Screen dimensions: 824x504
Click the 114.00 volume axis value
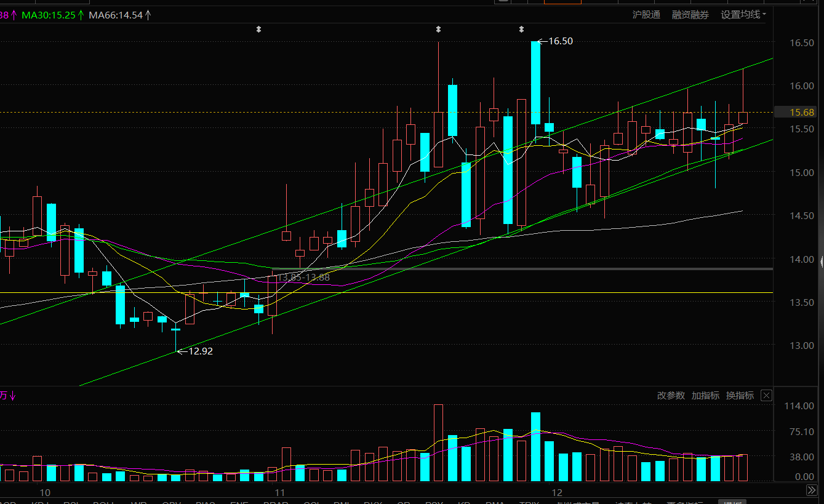coord(800,406)
